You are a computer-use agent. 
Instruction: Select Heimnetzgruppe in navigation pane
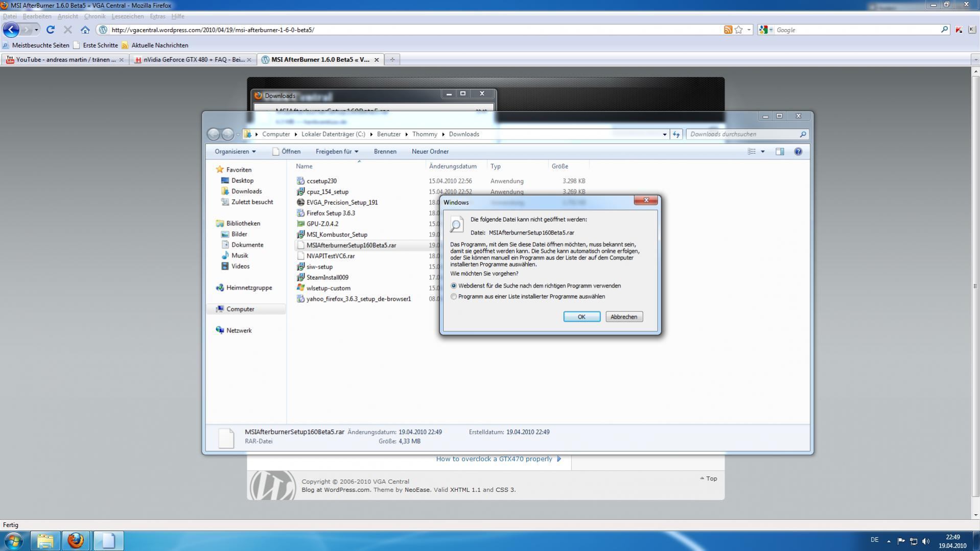249,288
